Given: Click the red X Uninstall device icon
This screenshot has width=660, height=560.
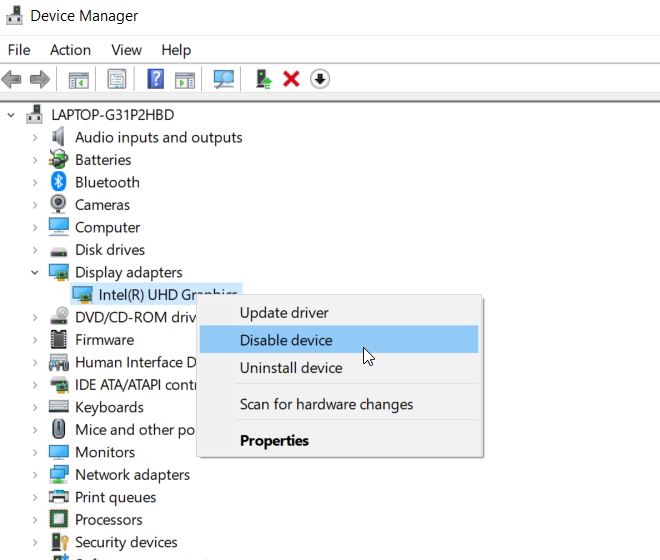Looking at the screenshot, I should click(x=291, y=79).
